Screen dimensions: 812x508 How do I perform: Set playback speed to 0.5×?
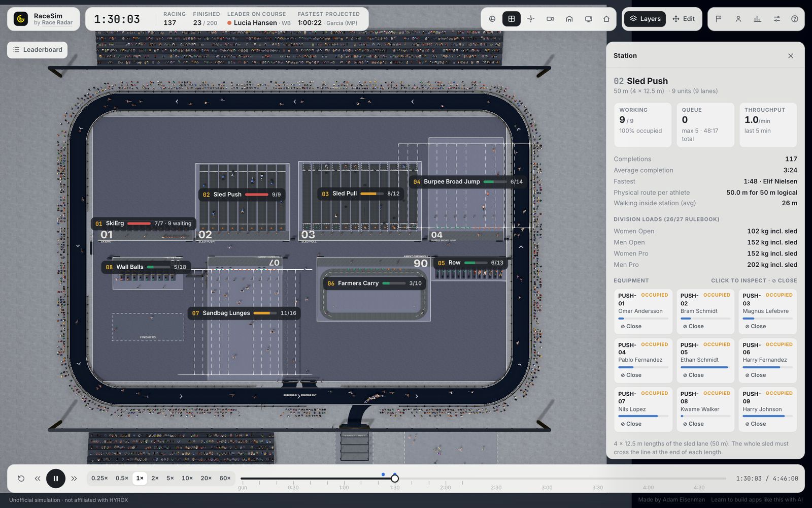coord(122,479)
